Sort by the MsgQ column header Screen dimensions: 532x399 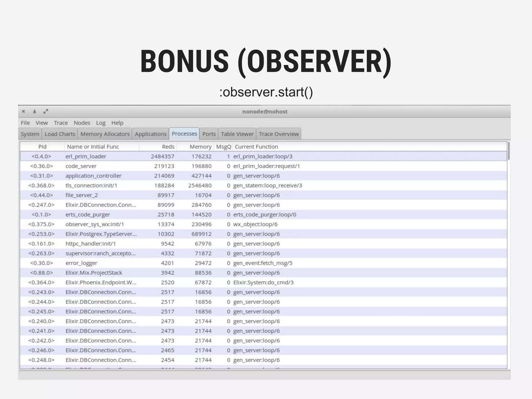click(223, 147)
